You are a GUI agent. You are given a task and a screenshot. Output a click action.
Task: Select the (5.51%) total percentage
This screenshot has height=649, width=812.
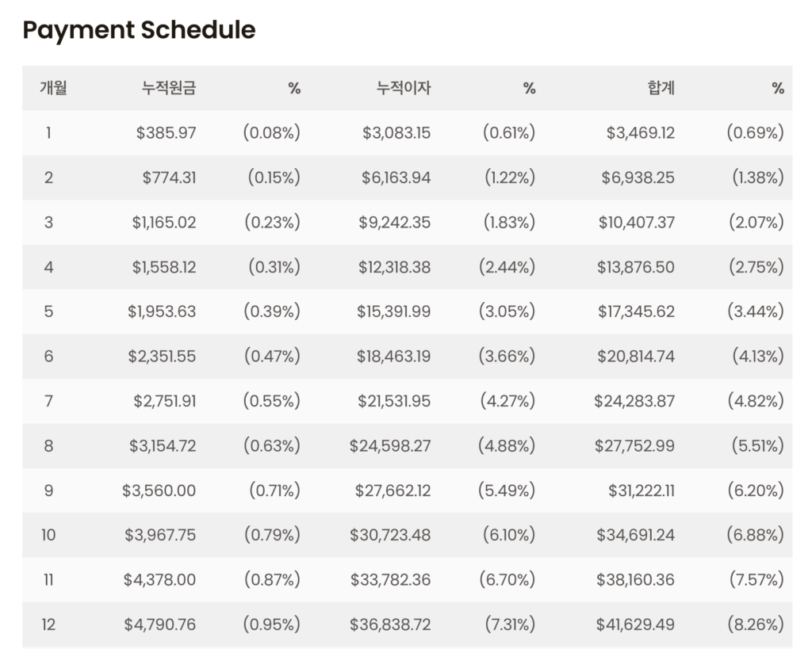click(757, 445)
